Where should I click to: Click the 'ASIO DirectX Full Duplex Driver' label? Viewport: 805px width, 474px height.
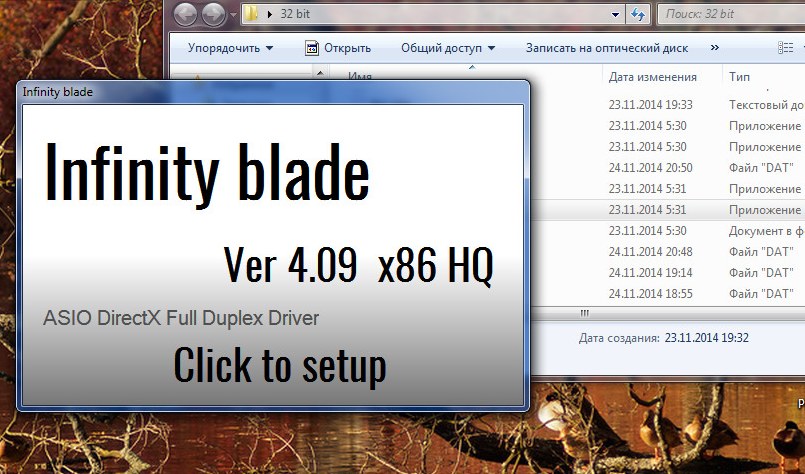(181, 318)
